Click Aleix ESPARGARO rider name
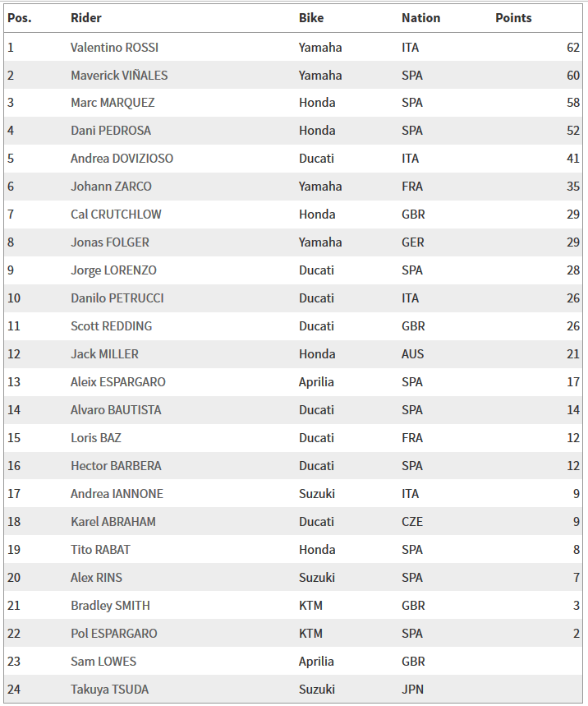 coord(118,382)
